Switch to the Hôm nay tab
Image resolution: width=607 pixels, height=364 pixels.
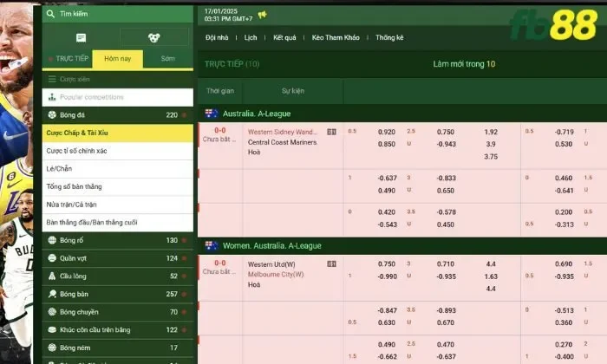click(117, 58)
